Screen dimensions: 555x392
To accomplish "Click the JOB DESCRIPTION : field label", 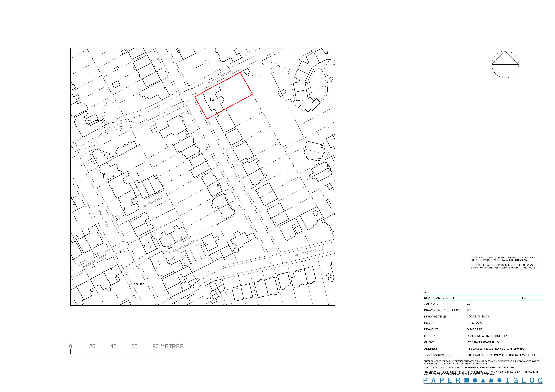I will [x=438, y=355].
